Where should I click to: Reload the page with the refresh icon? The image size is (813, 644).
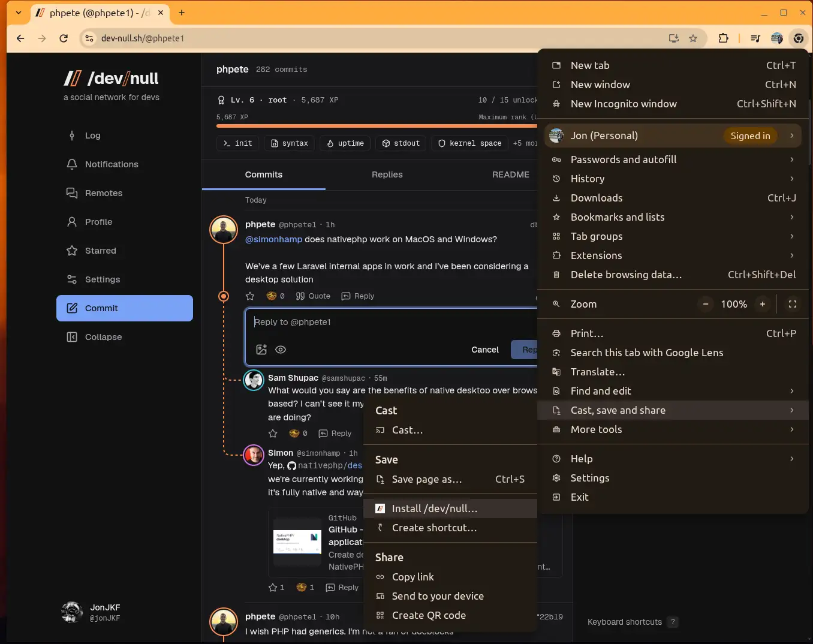tap(64, 38)
